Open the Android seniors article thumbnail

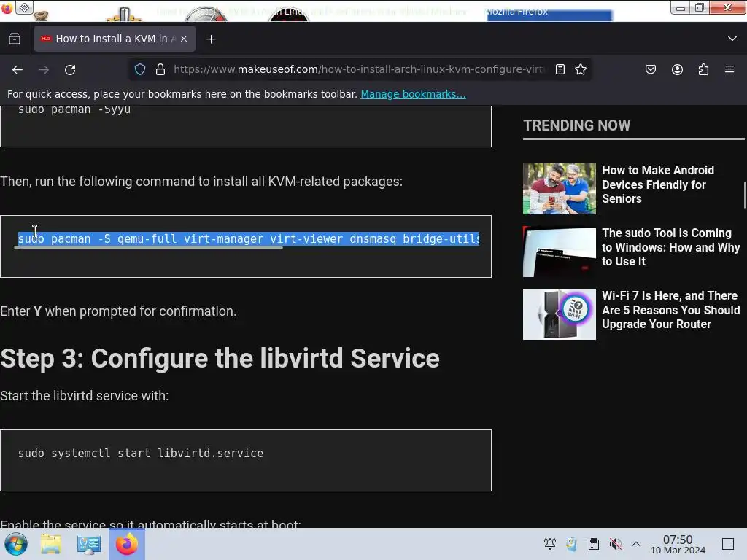560,189
